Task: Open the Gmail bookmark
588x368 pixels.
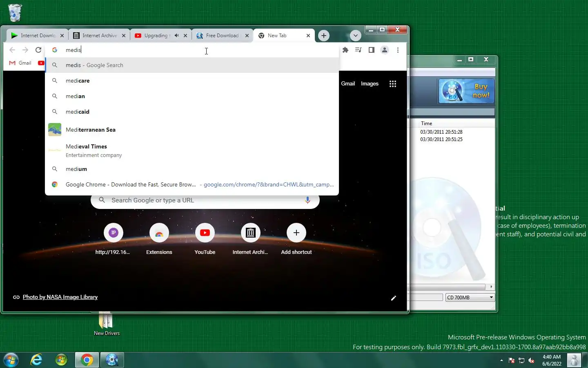Action: point(20,63)
